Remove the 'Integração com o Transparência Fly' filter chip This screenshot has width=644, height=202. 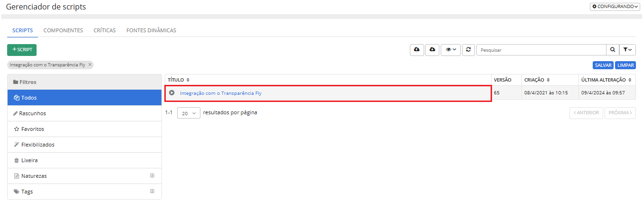pyautogui.click(x=90, y=64)
